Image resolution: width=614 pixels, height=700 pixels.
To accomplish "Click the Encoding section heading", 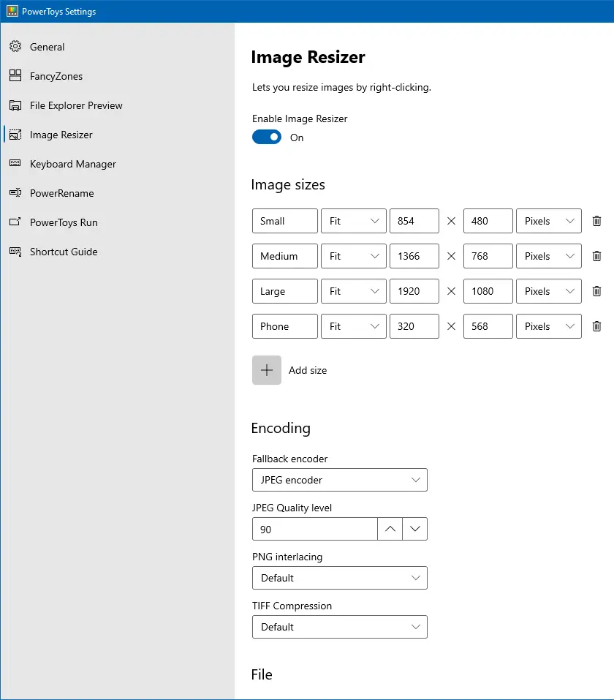I will tap(281, 429).
